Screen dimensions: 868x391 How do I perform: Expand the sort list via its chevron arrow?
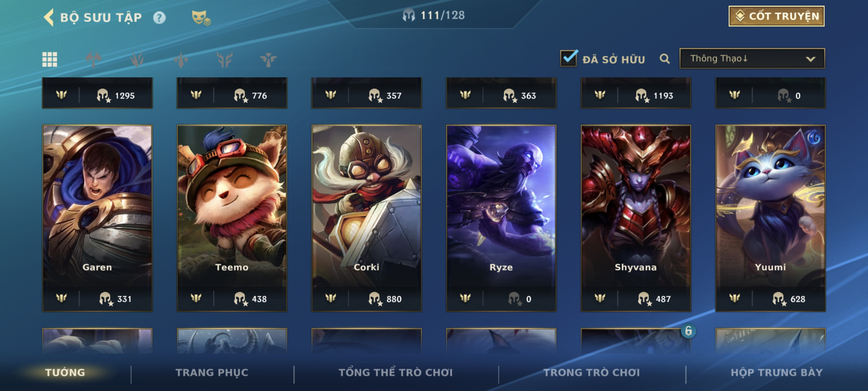pyautogui.click(x=810, y=59)
